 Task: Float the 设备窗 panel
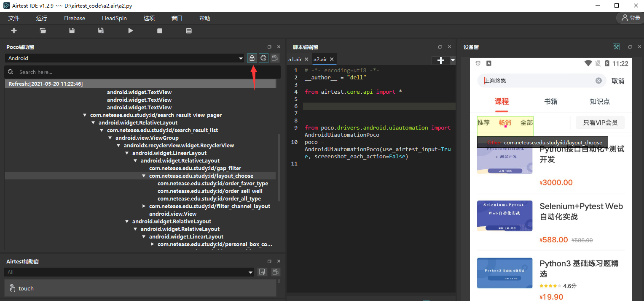(630, 47)
